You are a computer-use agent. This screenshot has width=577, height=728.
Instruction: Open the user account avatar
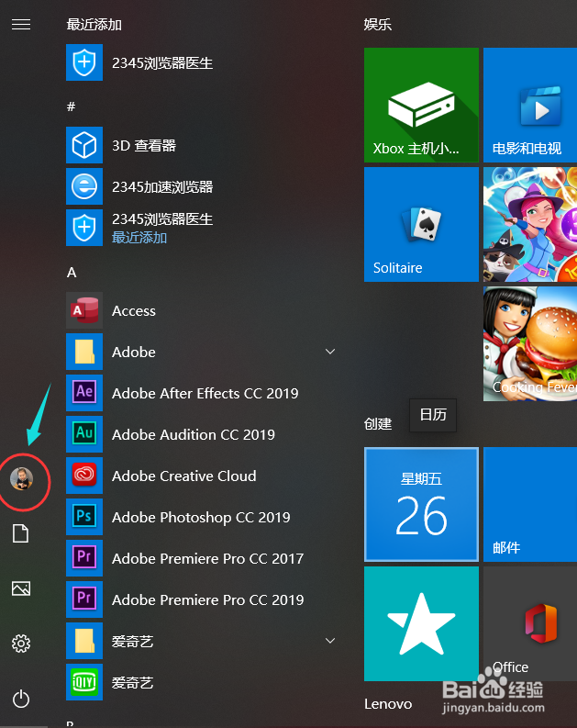coord(22,478)
